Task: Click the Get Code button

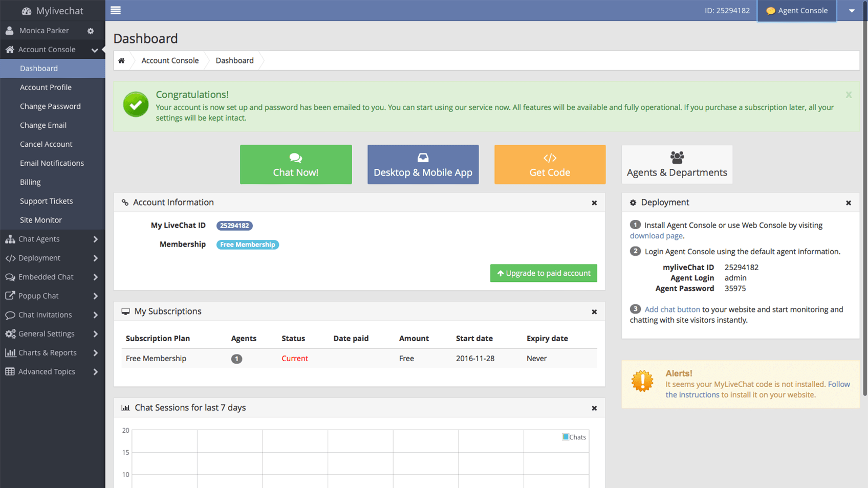Action: (x=550, y=164)
